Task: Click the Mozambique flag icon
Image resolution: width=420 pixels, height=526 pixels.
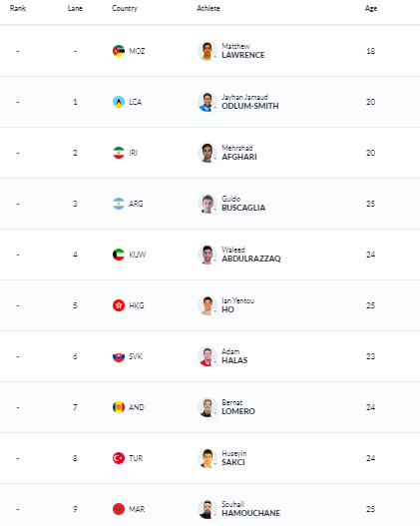Action: pyautogui.click(x=119, y=51)
